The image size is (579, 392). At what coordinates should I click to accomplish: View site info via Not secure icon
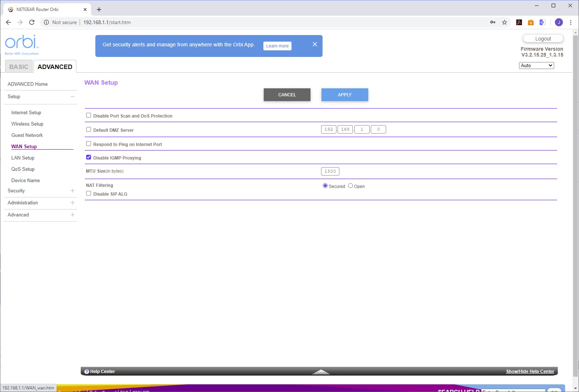click(46, 22)
